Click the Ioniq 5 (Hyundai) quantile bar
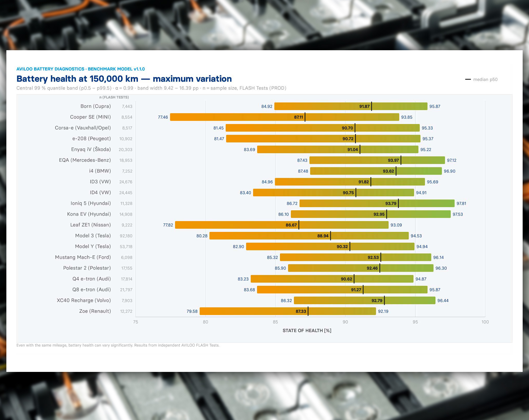The image size is (529, 420). (x=377, y=203)
